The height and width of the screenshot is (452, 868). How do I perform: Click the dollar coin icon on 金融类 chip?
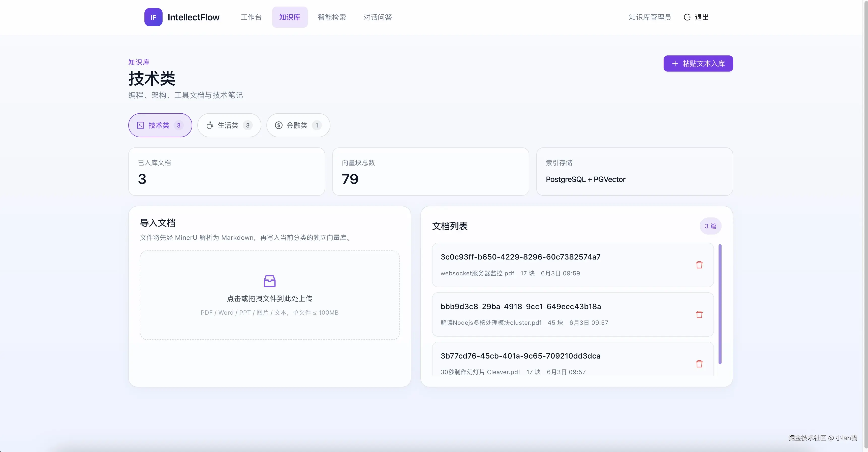pos(279,125)
